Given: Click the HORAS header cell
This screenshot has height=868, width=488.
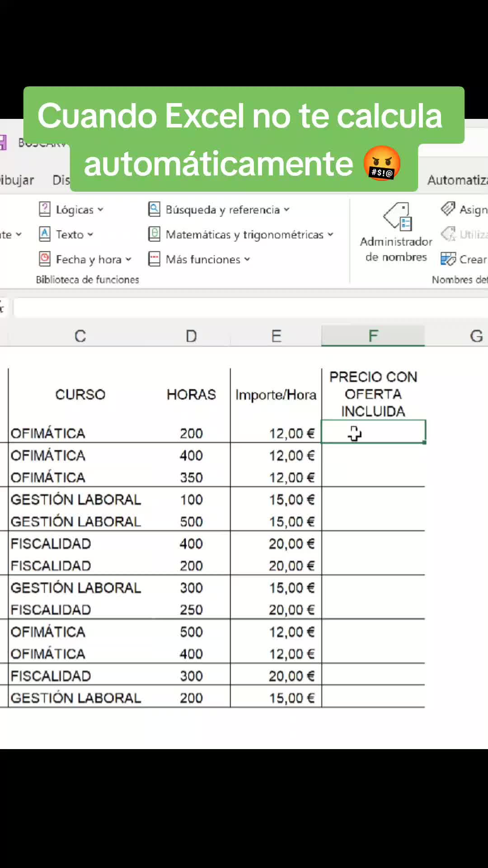Looking at the screenshot, I should coord(191,394).
